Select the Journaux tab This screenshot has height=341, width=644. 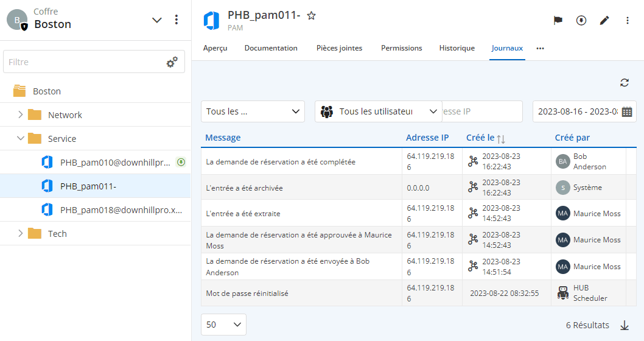coord(507,48)
